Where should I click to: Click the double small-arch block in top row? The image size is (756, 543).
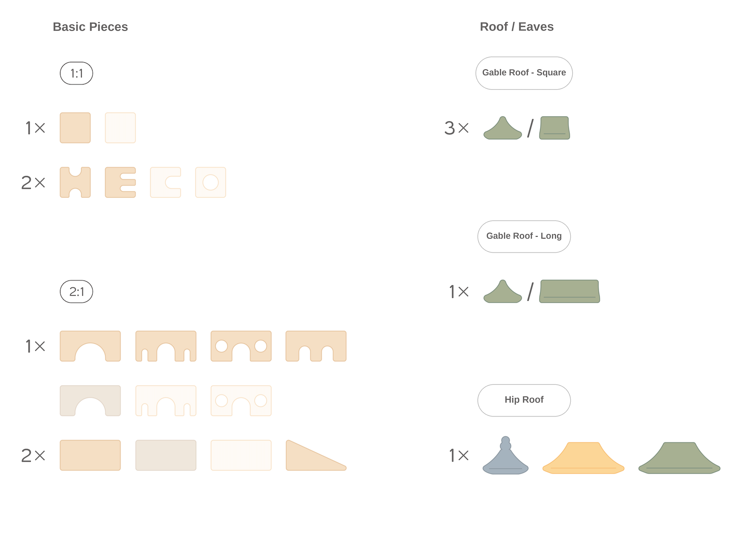tap(316, 346)
